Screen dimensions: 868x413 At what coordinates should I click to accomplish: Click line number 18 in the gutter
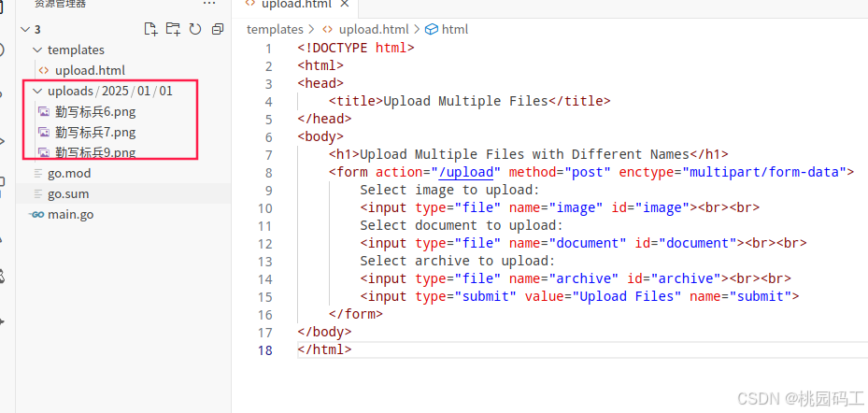(x=265, y=349)
